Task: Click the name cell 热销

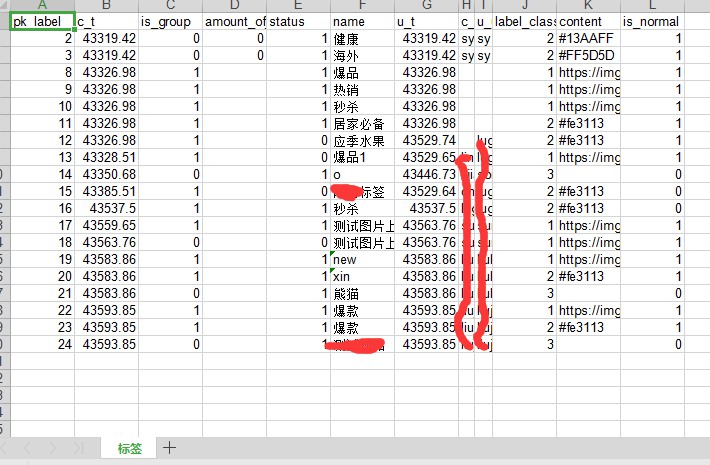Action: pos(362,90)
